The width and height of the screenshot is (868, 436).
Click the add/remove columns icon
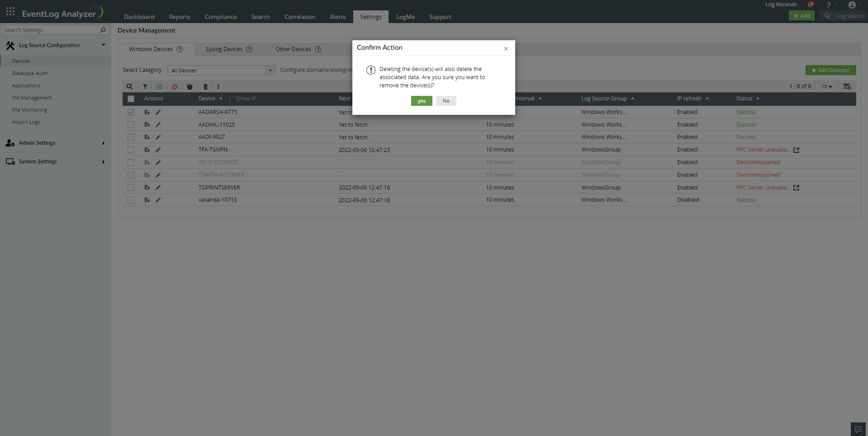pyautogui.click(x=847, y=86)
